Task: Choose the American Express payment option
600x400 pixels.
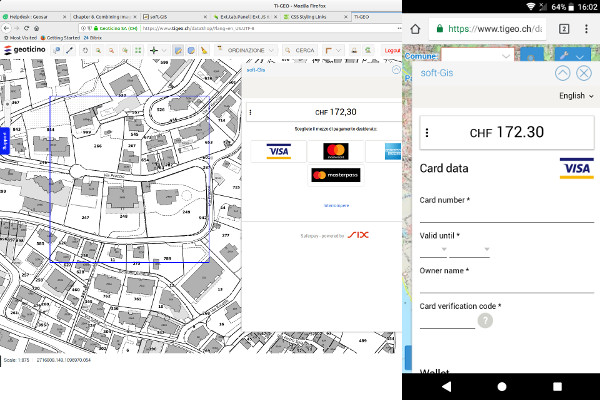Action: [x=384, y=151]
